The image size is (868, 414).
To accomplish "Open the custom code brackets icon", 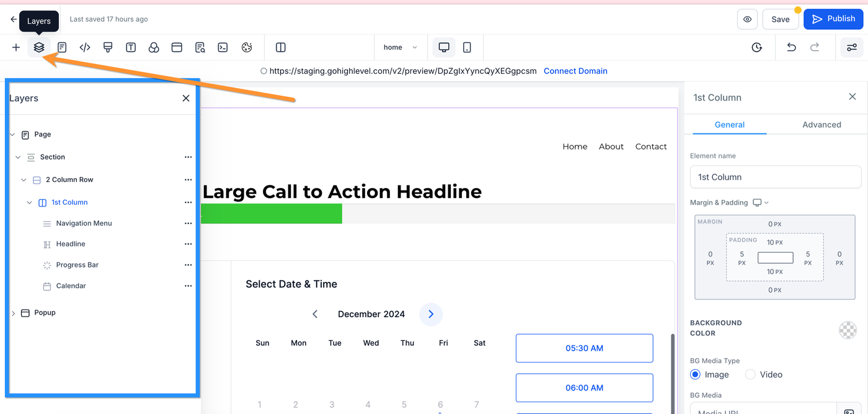I will tap(85, 47).
